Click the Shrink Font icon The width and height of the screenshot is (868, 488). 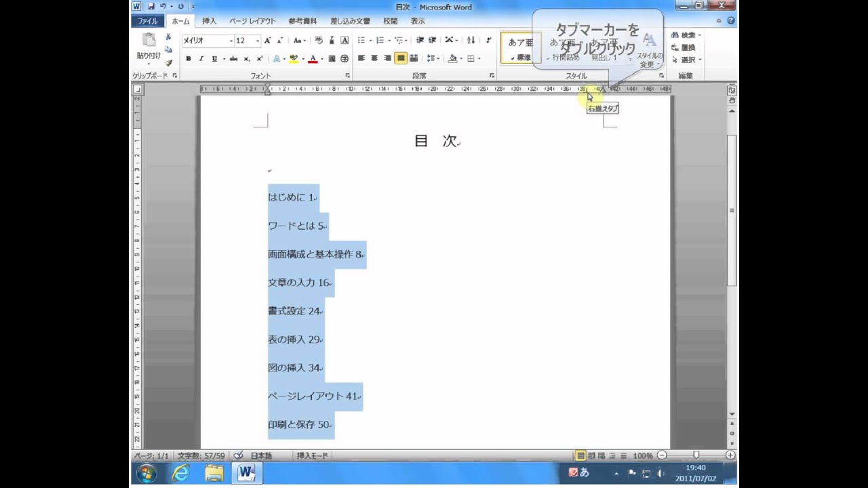click(280, 41)
